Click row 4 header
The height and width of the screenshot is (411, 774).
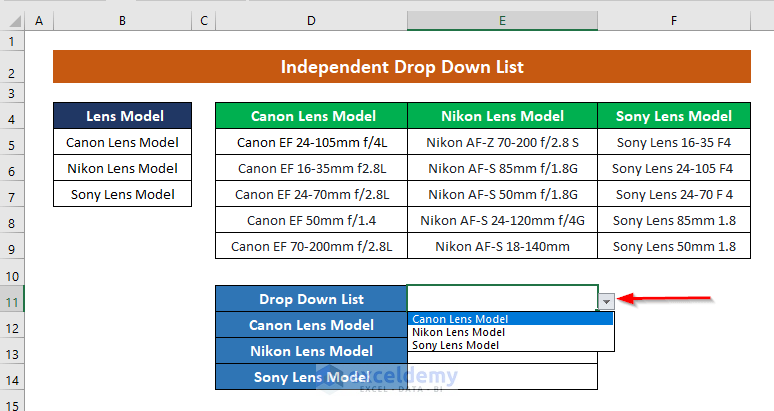tap(14, 117)
